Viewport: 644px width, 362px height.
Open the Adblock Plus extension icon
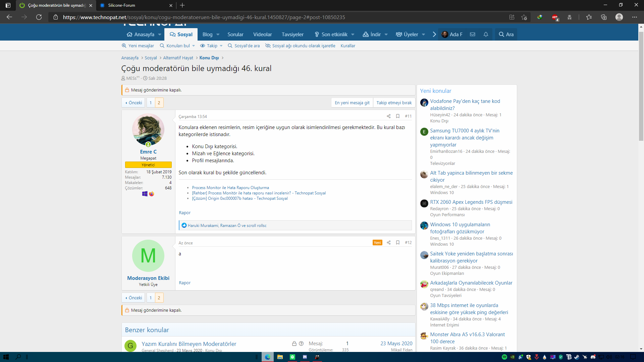555,17
